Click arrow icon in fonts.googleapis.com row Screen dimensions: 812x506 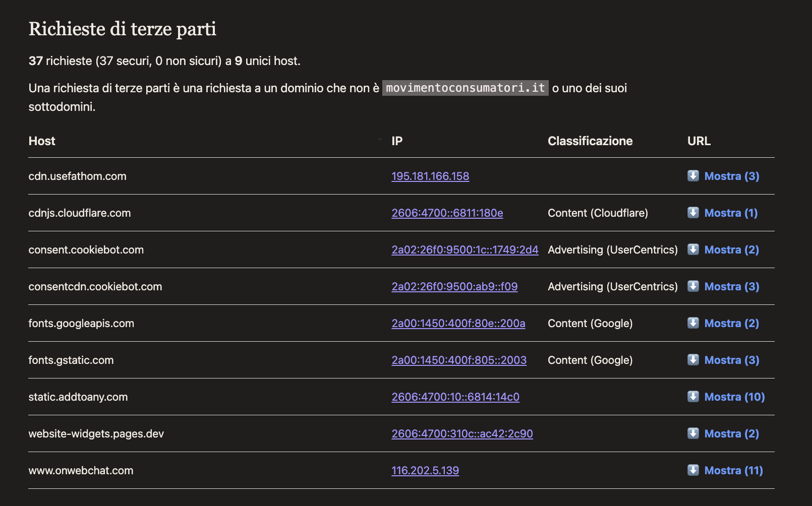point(693,323)
